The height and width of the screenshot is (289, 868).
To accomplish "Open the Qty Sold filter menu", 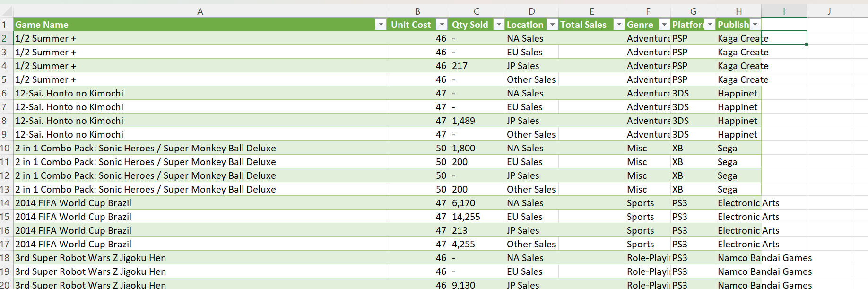I will (499, 24).
